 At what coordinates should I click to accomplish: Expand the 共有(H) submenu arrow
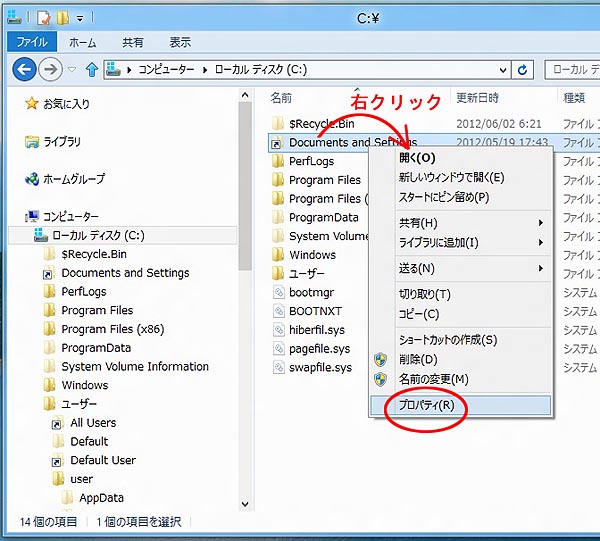pyautogui.click(x=541, y=223)
